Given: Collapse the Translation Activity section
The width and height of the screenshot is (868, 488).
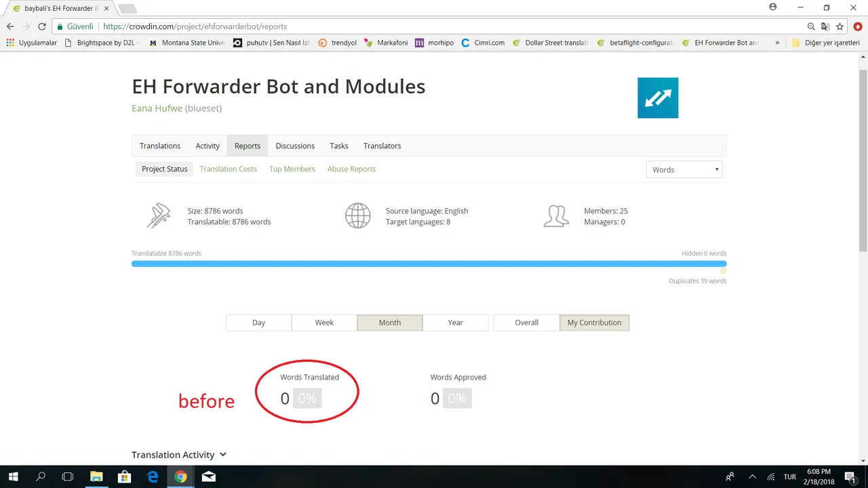Looking at the screenshot, I should [179, 455].
